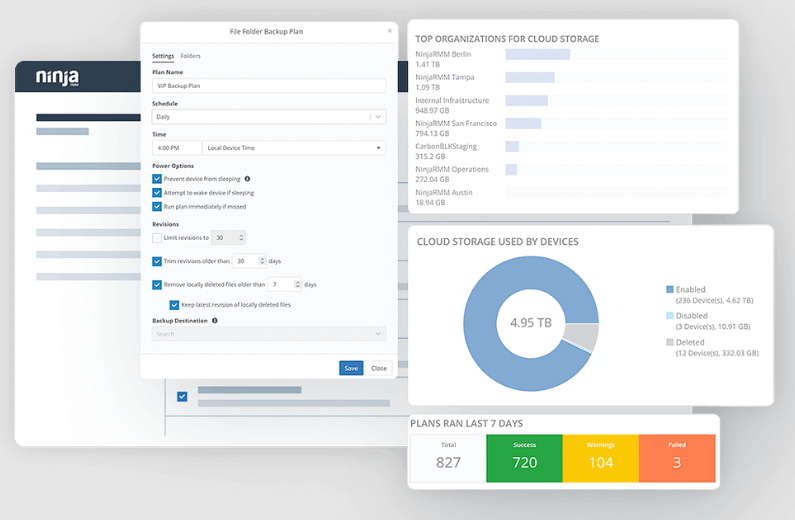Click the Failed 3 orange tile
The width and height of the screenshot is (795, 520).
coord(677,458)
